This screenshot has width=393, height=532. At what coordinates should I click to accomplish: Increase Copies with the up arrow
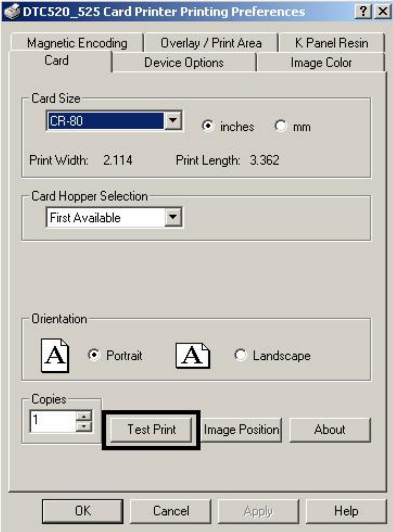(x=85, y=416)
